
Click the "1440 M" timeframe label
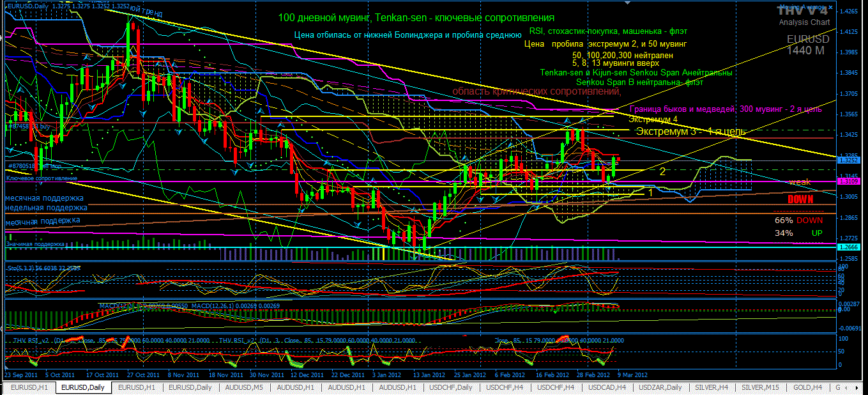806,50
